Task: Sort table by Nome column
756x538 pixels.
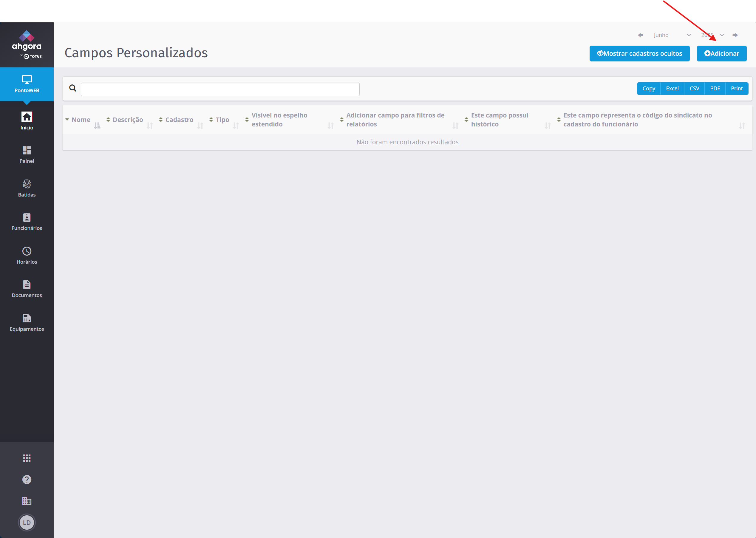Action: click(81, 120)
